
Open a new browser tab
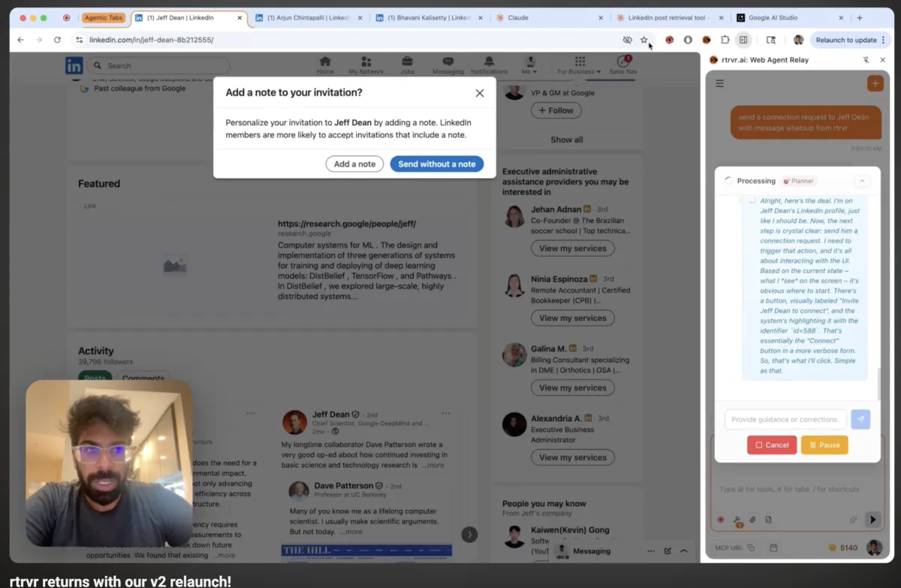860,17
